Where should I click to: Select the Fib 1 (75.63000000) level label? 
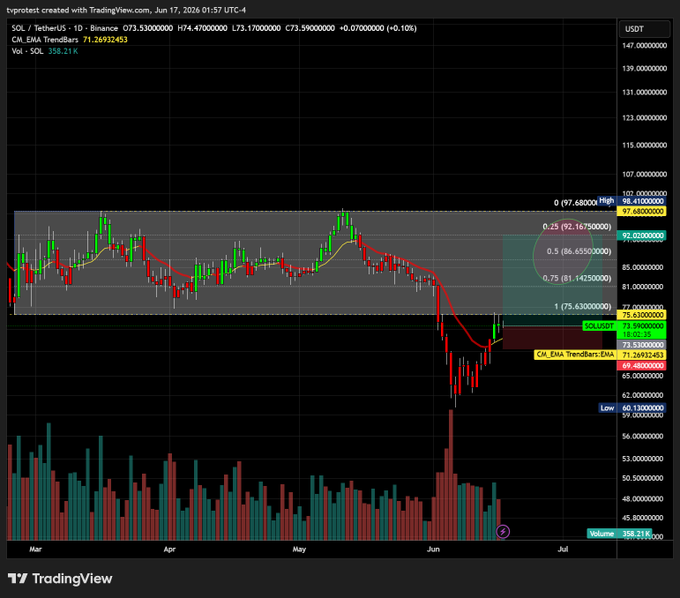click(582, 307)
